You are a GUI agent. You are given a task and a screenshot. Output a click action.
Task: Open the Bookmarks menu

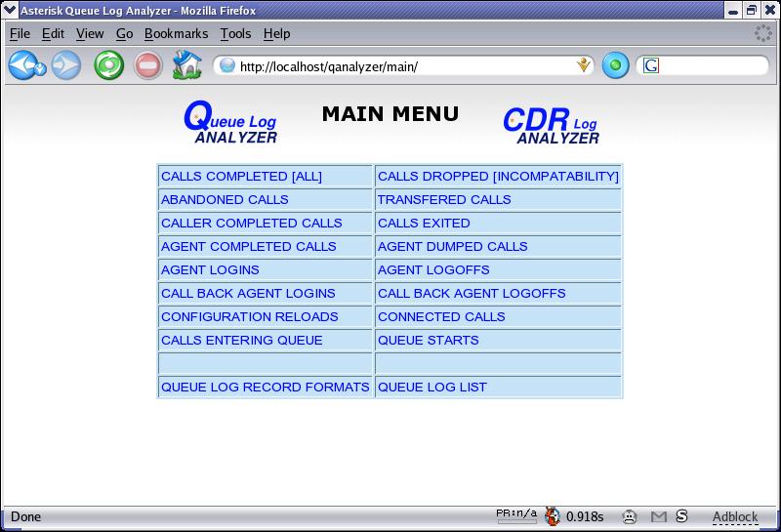click(176, 33)
